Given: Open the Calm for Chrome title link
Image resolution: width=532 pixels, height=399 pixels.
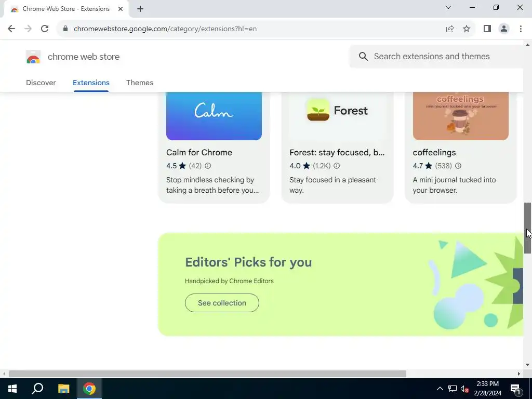Looking at the screenshot, I should pos(199,152).
